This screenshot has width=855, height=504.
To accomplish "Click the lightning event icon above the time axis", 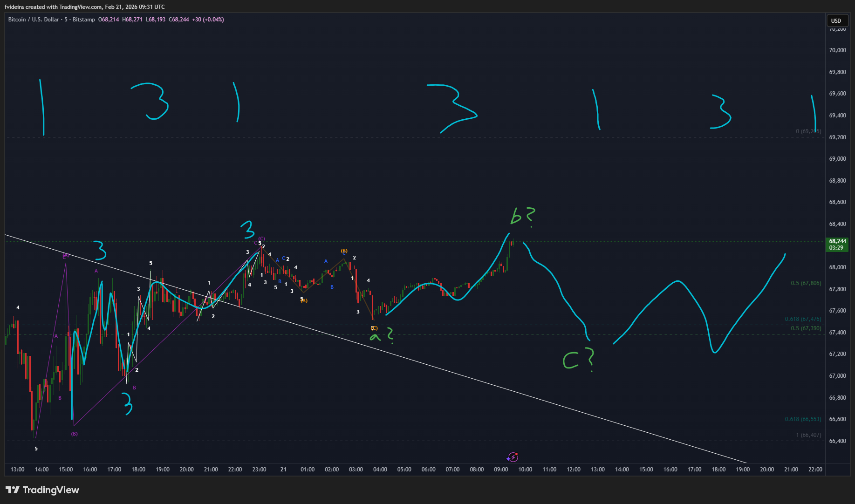I will click(513, 457).
